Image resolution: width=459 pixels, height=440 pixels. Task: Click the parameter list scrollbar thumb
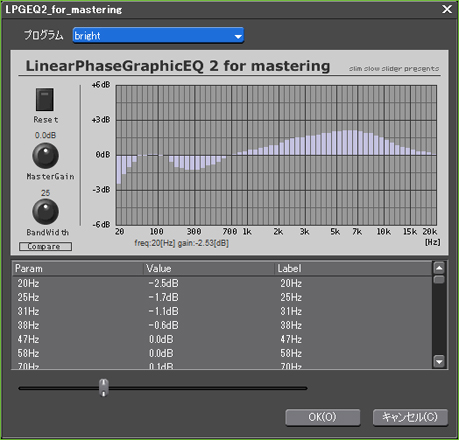click(x=439, y=279)
